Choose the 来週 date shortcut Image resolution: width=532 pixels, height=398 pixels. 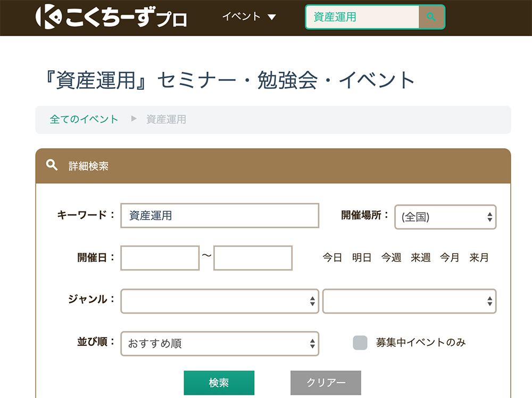(421, 258)
